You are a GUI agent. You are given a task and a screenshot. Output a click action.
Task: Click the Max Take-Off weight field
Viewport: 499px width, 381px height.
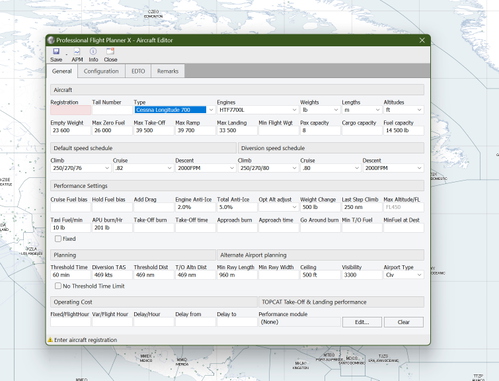(x=154, y=131)
